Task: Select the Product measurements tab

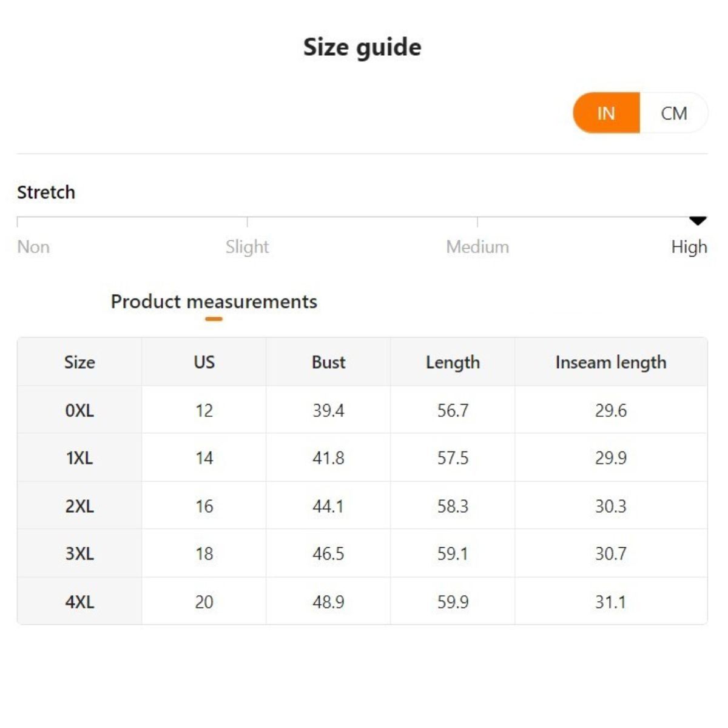Action: (214, 302)
